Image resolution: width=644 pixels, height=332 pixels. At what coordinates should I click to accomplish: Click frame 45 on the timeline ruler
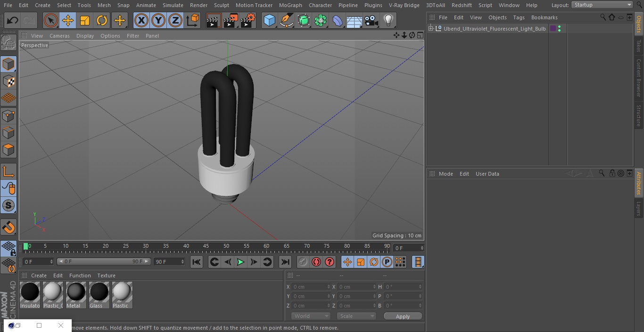coord(206,246)
